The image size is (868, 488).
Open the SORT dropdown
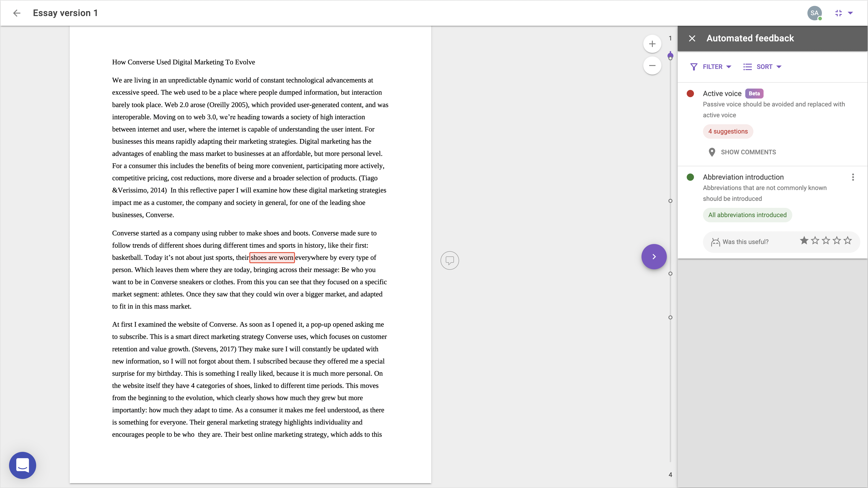tap(762, 67)
